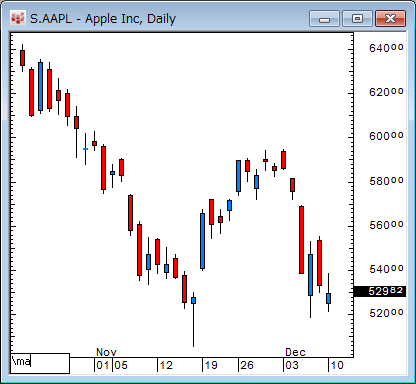Click the 10 date label on time axis
This screenshot has width=416, height=384.
tap(337, 365)
